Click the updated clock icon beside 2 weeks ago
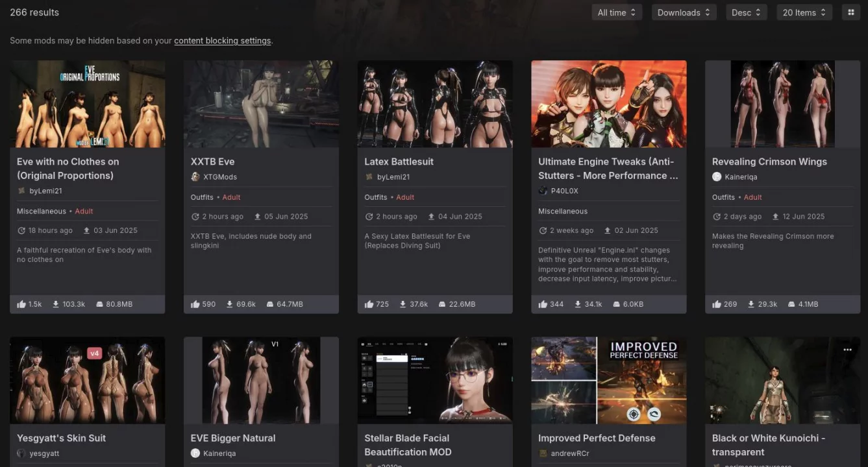Image resolution: width=868 pixels, height=467 pixels. tap(543, 231)
